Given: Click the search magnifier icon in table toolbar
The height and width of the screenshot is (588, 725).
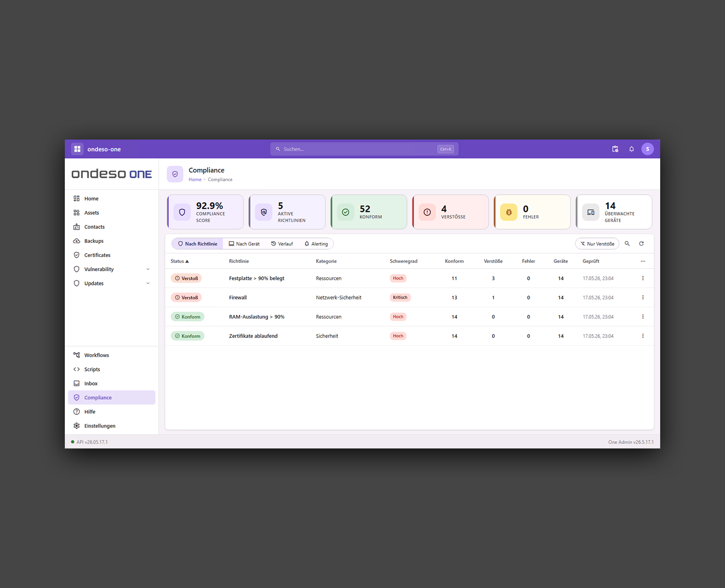Looking at the screenshot, I should coord(627,244).
